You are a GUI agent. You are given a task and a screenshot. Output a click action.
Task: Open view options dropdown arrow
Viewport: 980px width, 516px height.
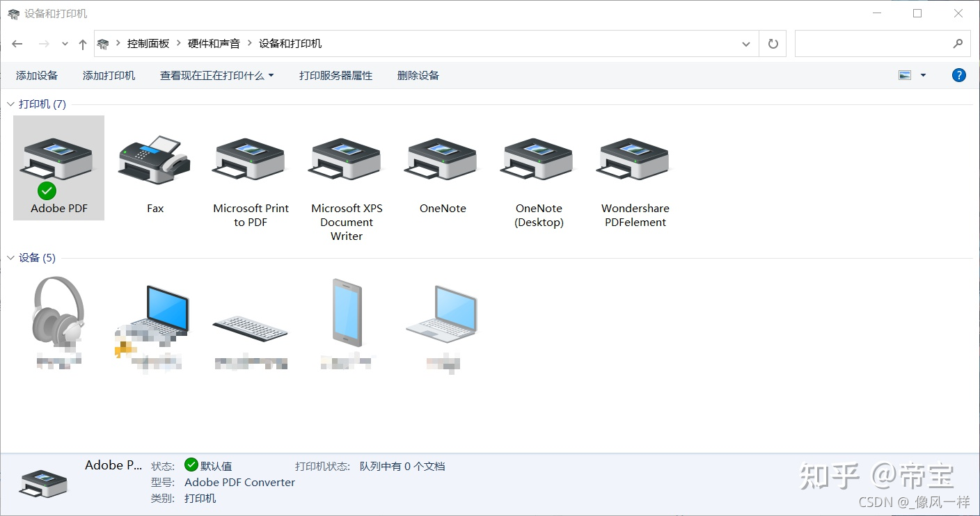coord(924,75)
